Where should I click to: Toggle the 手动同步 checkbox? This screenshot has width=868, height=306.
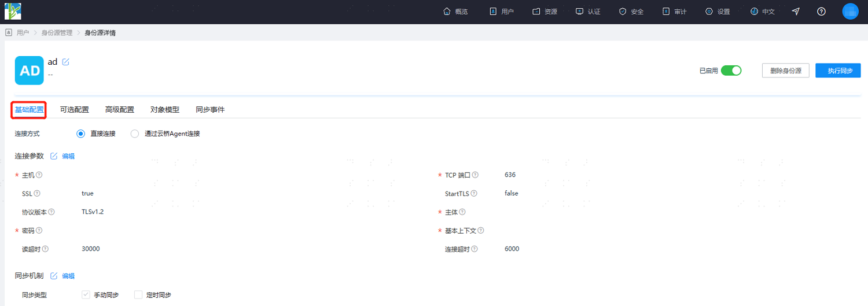86,295
